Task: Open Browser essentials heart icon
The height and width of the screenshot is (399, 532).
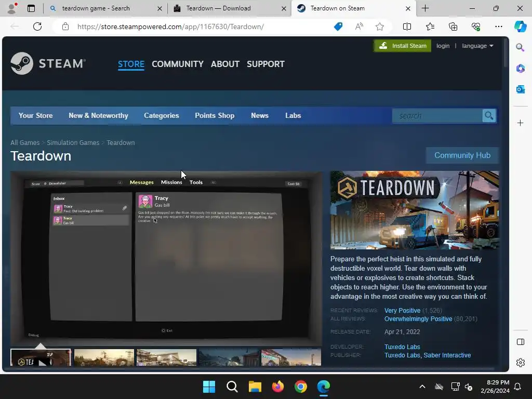Action: [476, 26]
